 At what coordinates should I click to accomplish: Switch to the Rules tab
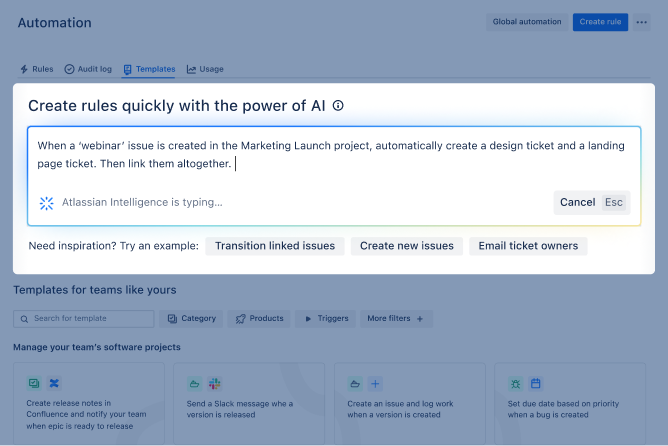click(x=37, y=69)
